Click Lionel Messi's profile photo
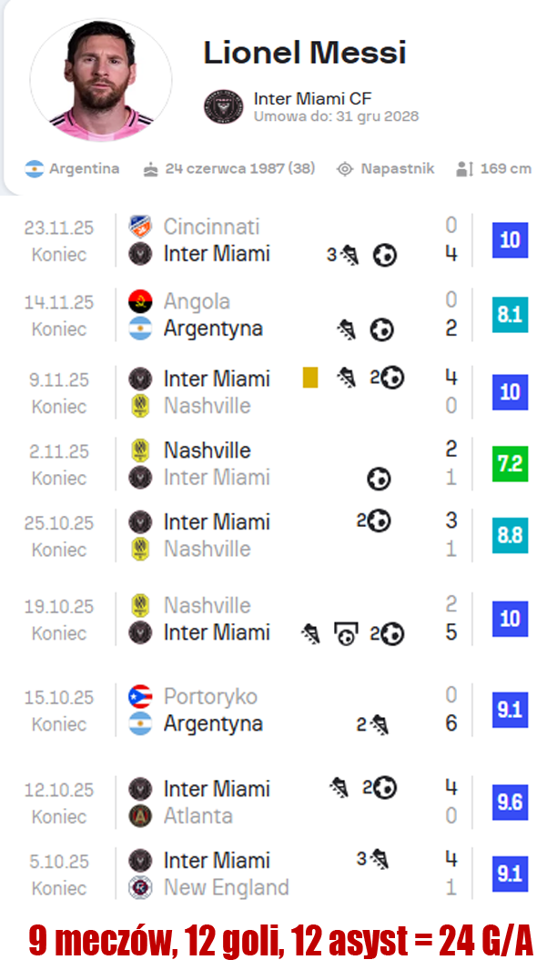The height and width of the screenshot is (980, 547). (x=101, y=79)
